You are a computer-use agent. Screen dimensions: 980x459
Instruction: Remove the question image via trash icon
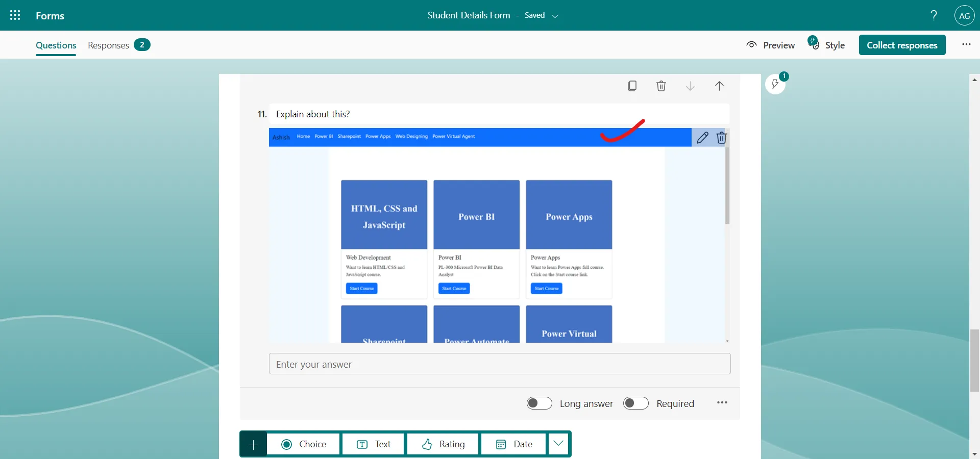[x=721, y=138]
